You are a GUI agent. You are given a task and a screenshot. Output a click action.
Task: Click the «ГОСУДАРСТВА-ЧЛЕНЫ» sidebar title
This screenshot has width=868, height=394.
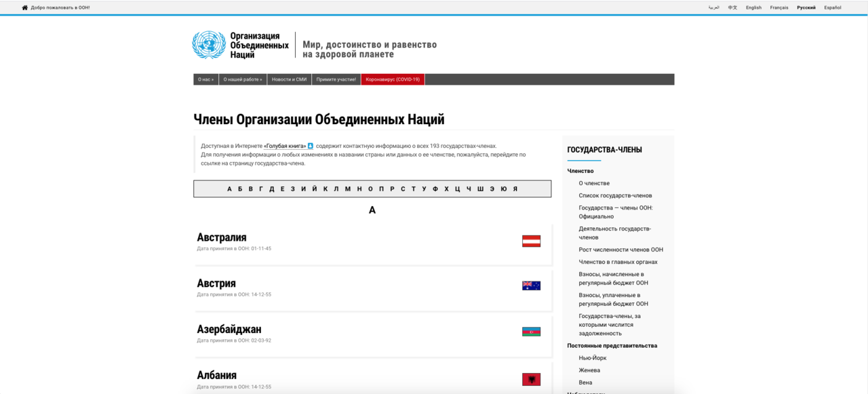[x=604, y=150]
